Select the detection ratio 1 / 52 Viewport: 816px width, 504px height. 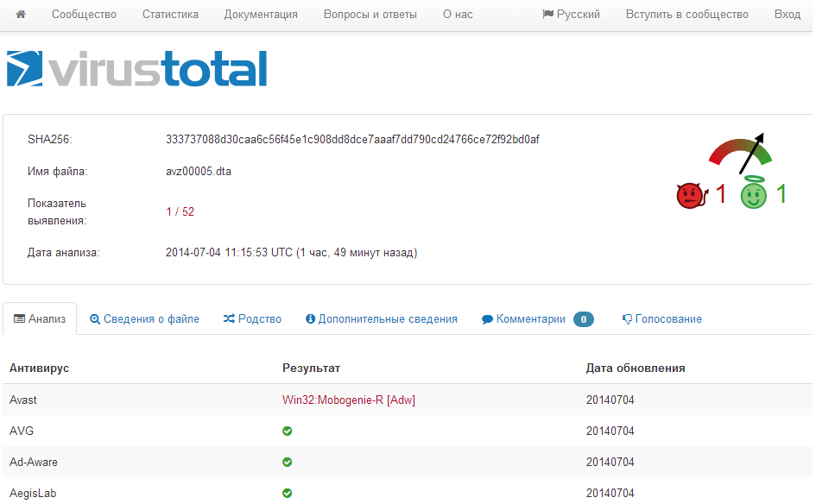click(180, 211)
